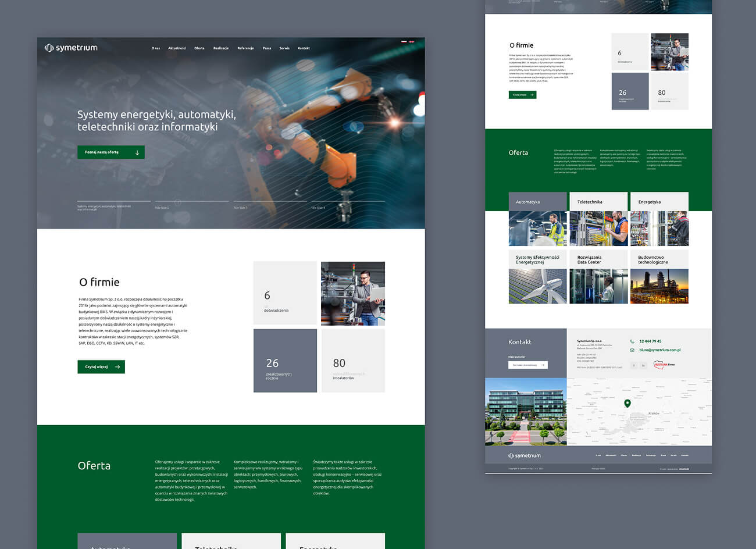Go to Kontakt in the top navigation
Viewport: 756px width, 549px height.
[x=304, y=48]
